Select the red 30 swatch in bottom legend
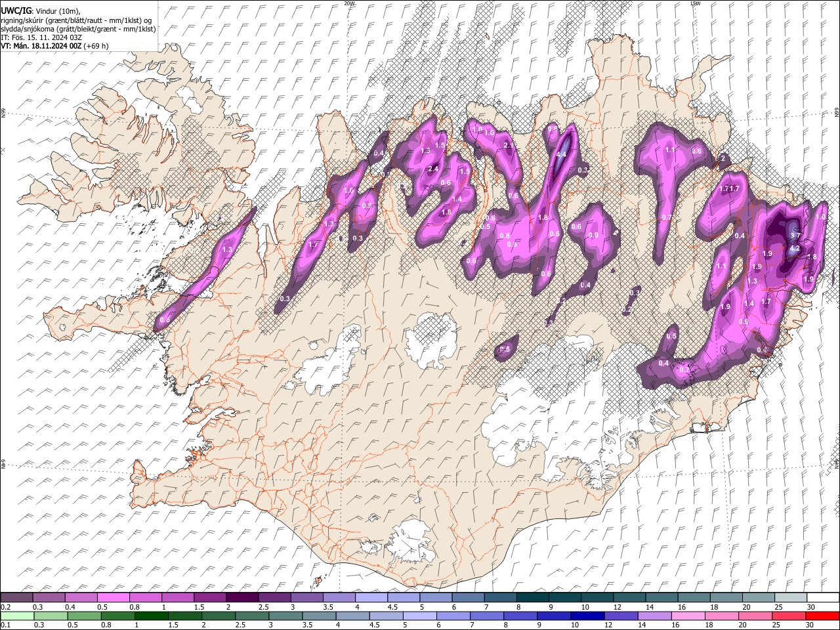This screenshot has width=840, height=630. pos(822,616)
